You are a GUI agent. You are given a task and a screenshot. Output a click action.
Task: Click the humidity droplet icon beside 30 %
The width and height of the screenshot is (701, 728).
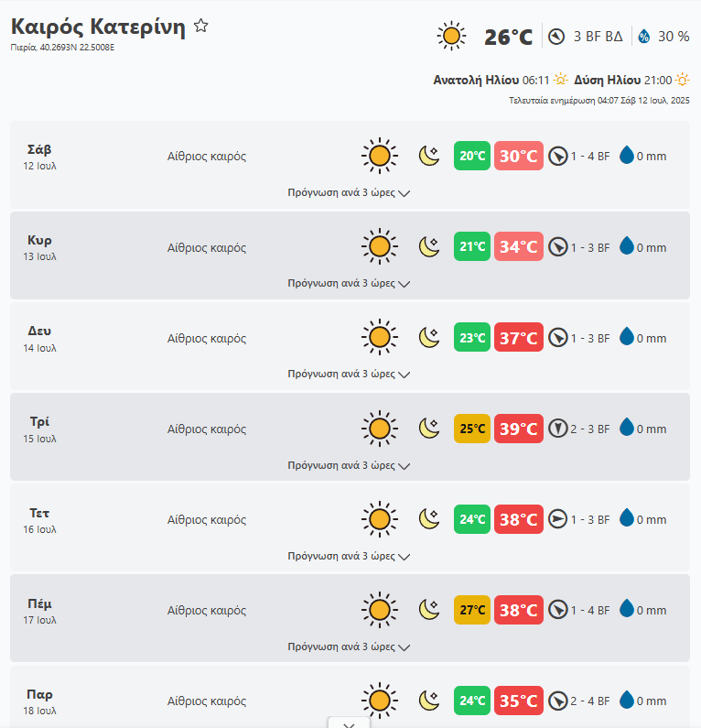coord(643,37)
